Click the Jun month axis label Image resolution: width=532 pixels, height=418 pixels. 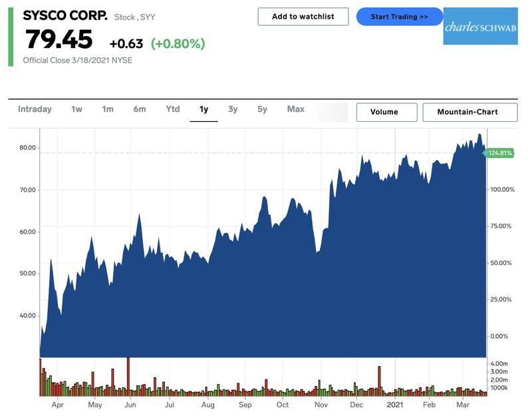tap(130, 405)
